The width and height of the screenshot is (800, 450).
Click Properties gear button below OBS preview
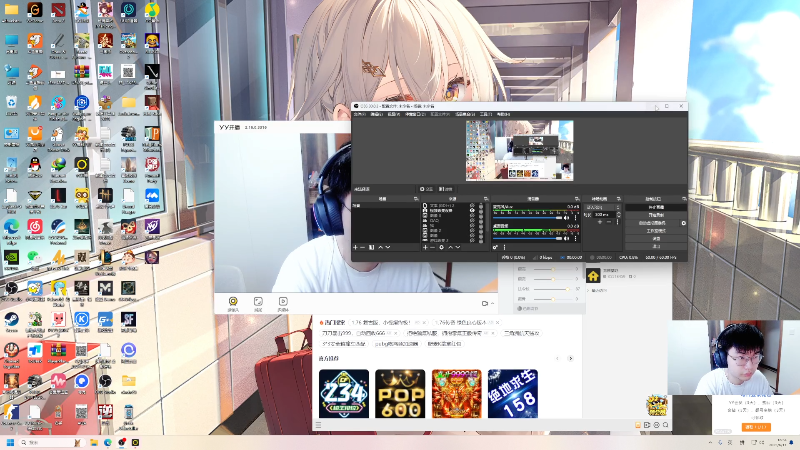click(x=426, y=189)
